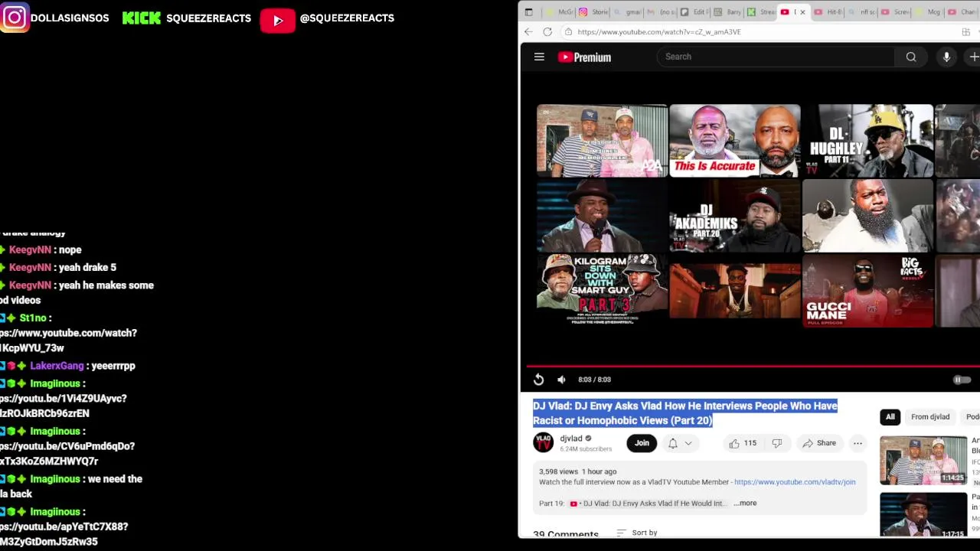Open the VladTV channel avatar

(543, 443)
